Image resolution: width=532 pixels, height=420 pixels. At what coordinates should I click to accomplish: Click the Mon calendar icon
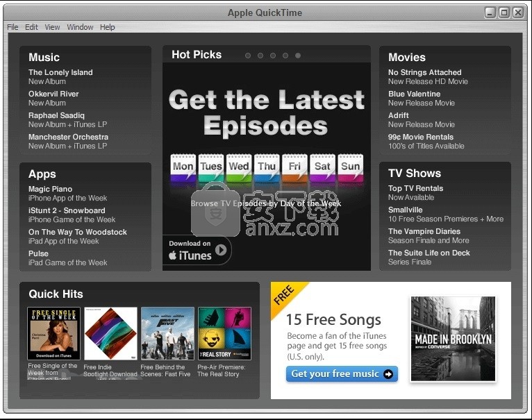(183, 168)
